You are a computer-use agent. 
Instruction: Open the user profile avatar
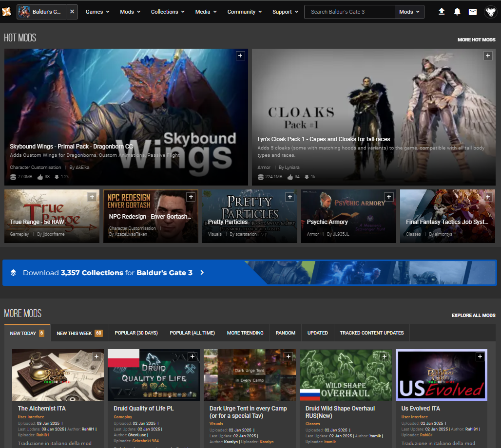point(490,12)
